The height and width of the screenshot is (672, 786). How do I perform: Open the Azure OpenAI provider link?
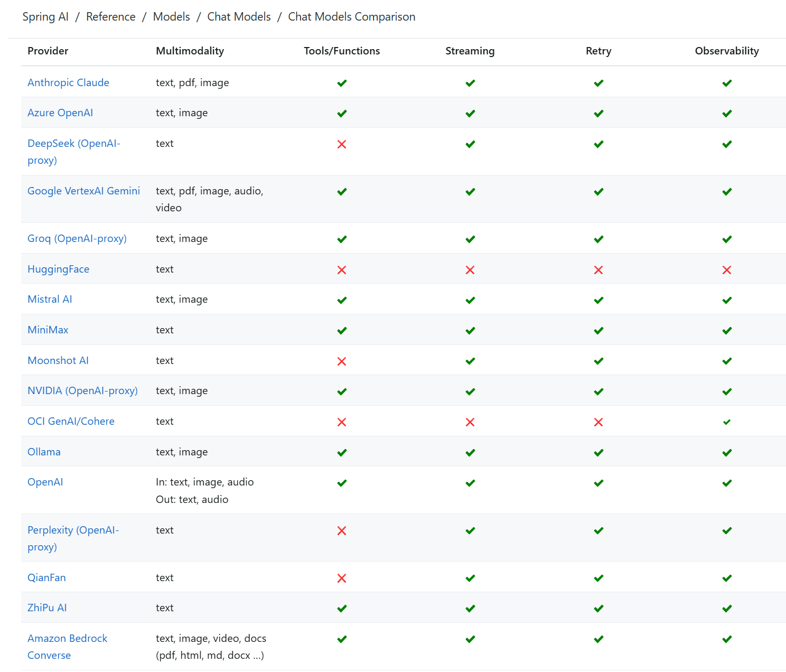[60, 113]
